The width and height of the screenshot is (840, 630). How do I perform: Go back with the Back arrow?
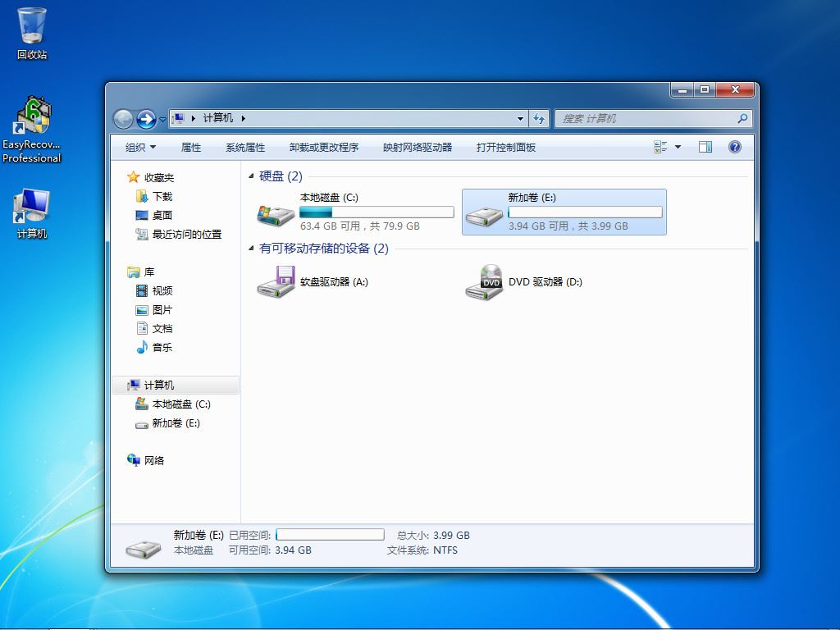coord(123,119)
